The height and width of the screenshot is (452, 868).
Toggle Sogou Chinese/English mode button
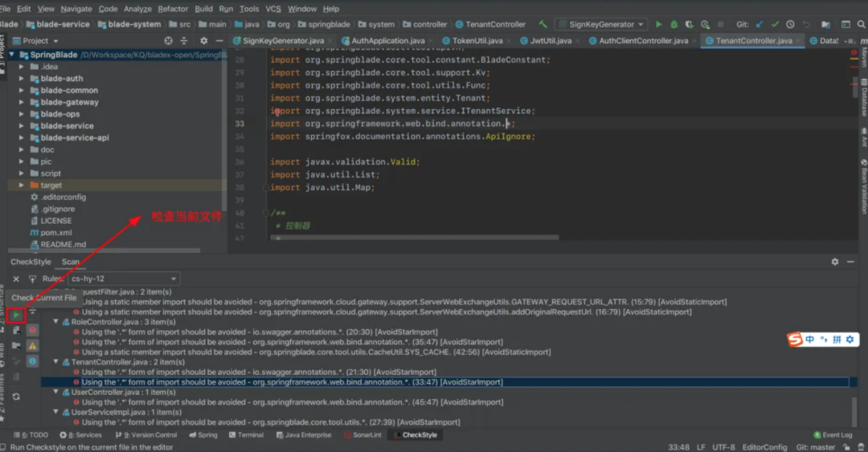810,339
